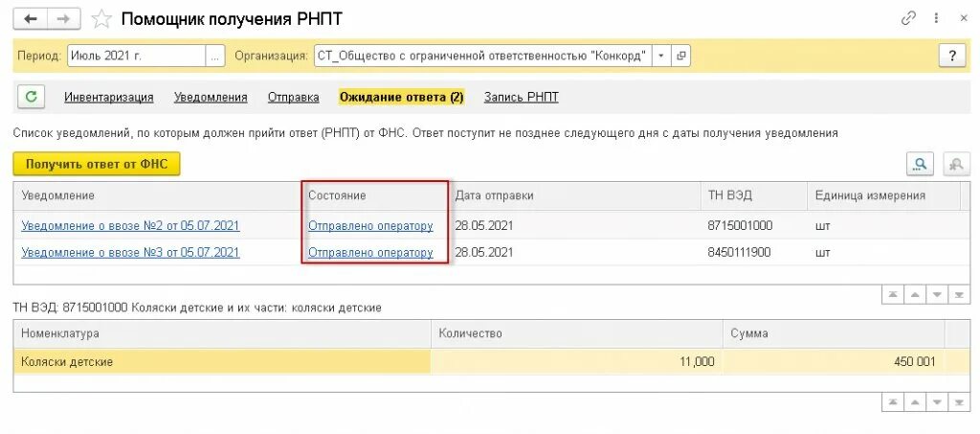Select the Коляски детские nomenclature row
This screenshot has height=434, width=980.
click(x=222, y=361)
